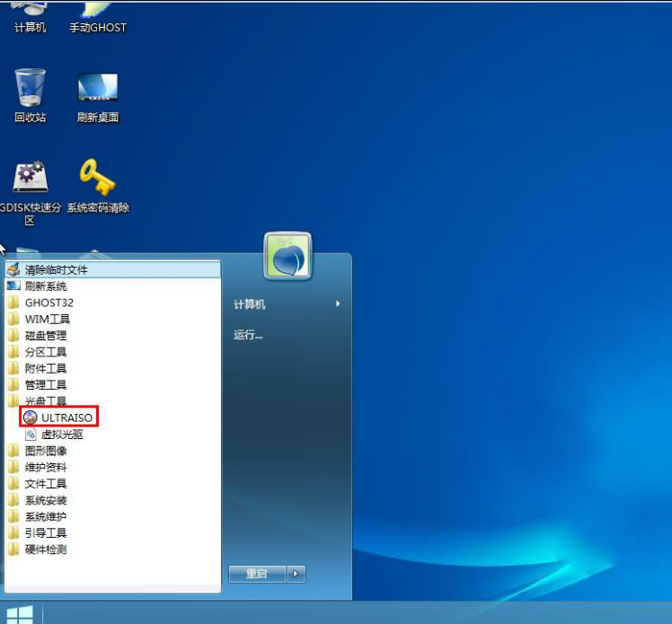
Task: Open the 文件工具 folder
Action: pyautogui.click(x=112, y=484)
